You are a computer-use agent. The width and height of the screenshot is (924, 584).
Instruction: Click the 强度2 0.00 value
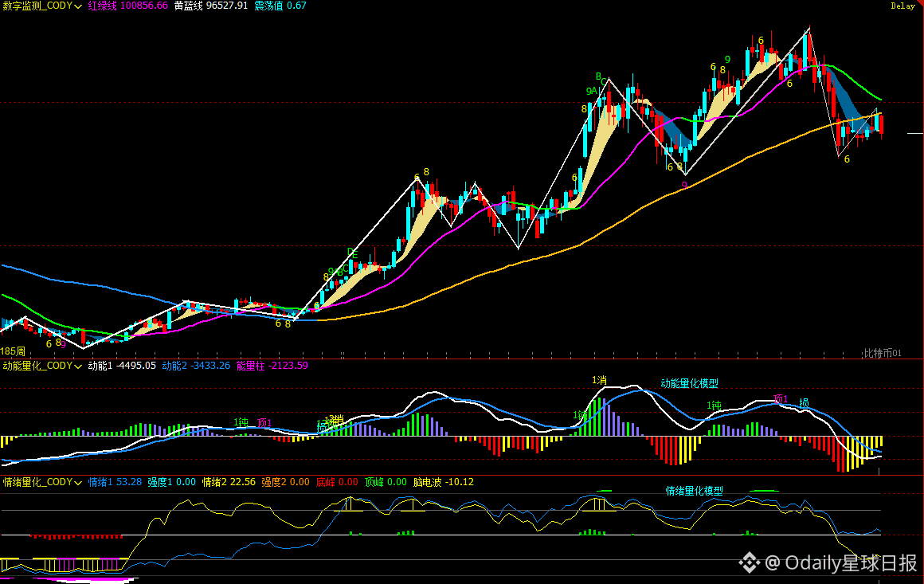coord(285,482)
